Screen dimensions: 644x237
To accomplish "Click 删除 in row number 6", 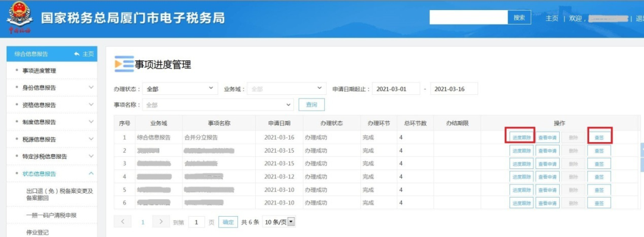I will 574,202.
